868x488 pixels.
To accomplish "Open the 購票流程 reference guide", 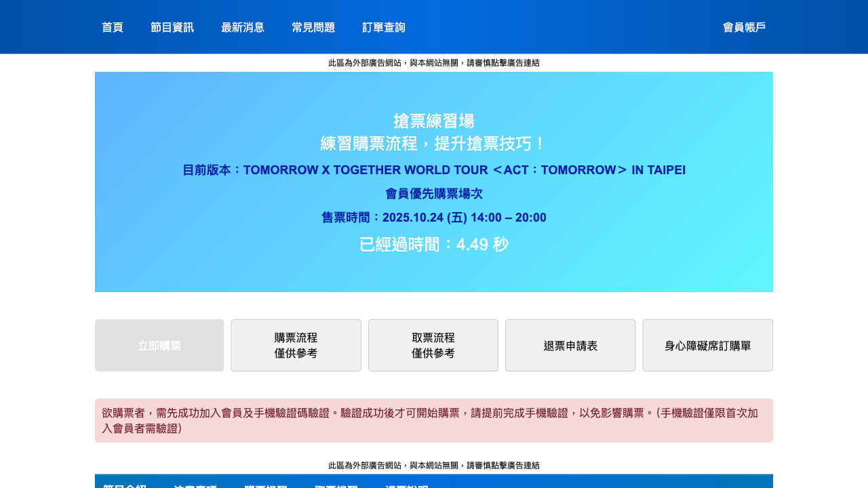I will tap(296, 346).
